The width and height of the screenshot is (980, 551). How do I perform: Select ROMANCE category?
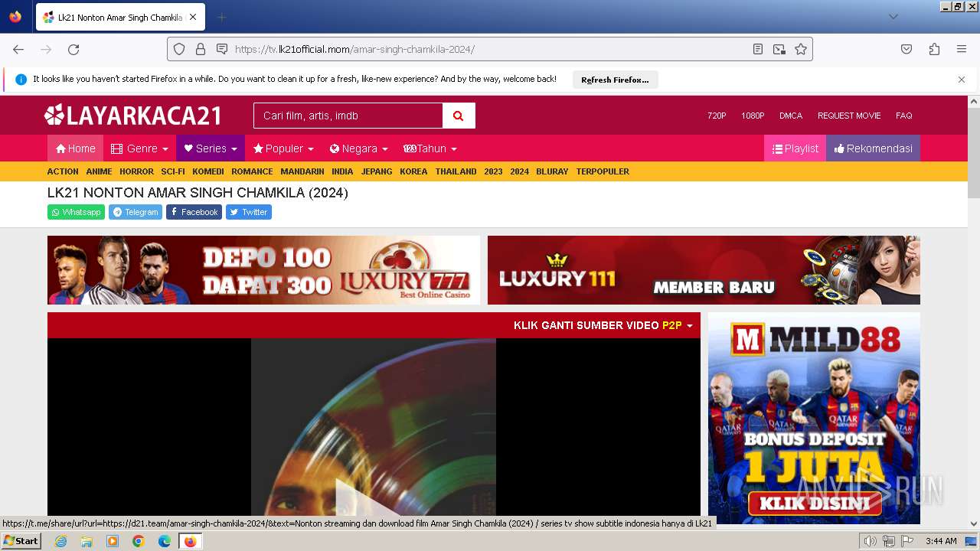pyautogui.click(x=252, y=171)
